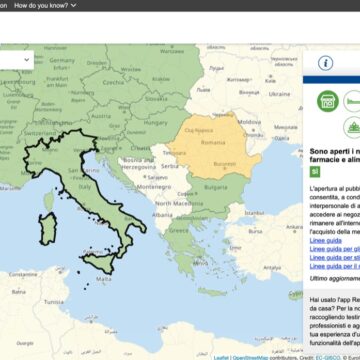Click the "Bosnia and Herzegovina" map label
The width and height of the screenshot is (360, 360).
(x=139, y=164)
